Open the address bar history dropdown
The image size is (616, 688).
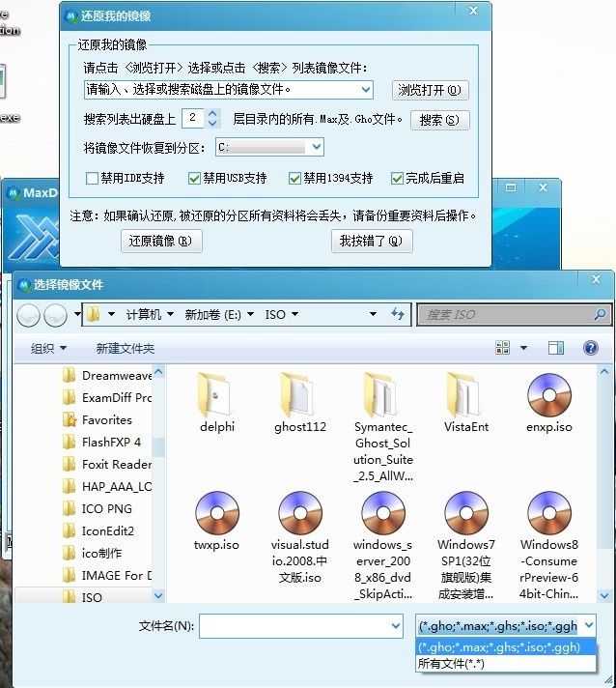pos(373,314)
